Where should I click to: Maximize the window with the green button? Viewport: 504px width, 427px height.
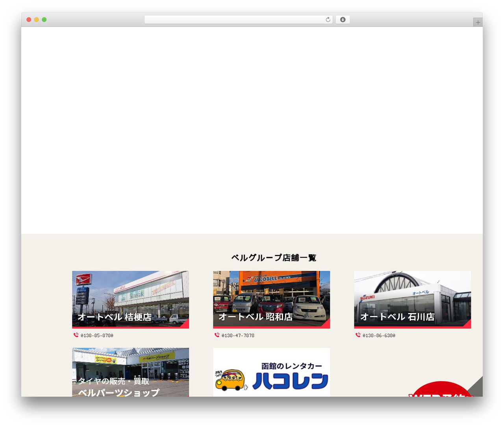point(44,20)
